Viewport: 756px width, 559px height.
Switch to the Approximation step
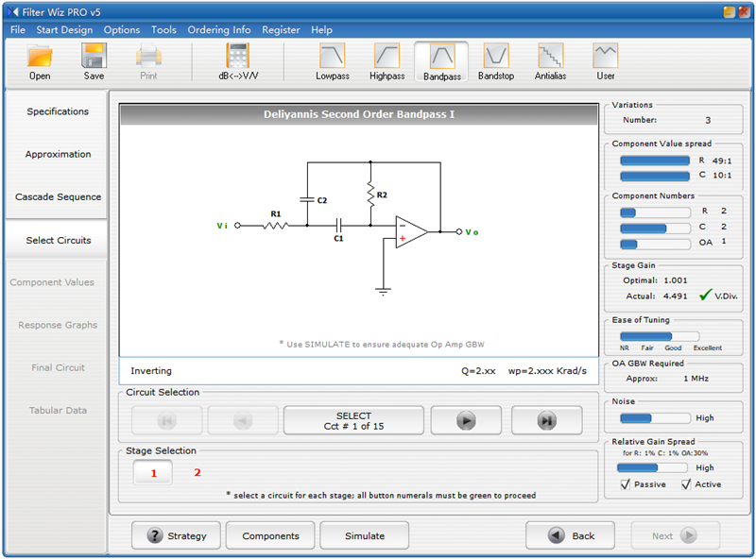click(58, 154)
